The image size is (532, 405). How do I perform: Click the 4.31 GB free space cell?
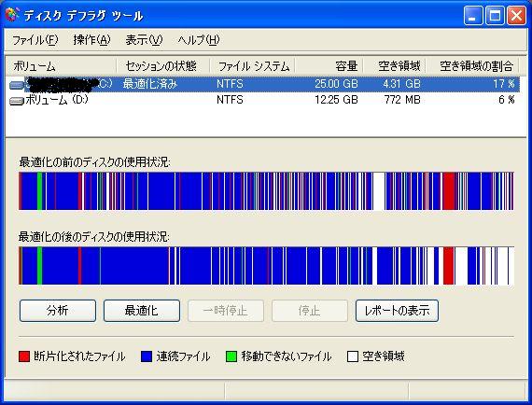(x=401, y=84)
